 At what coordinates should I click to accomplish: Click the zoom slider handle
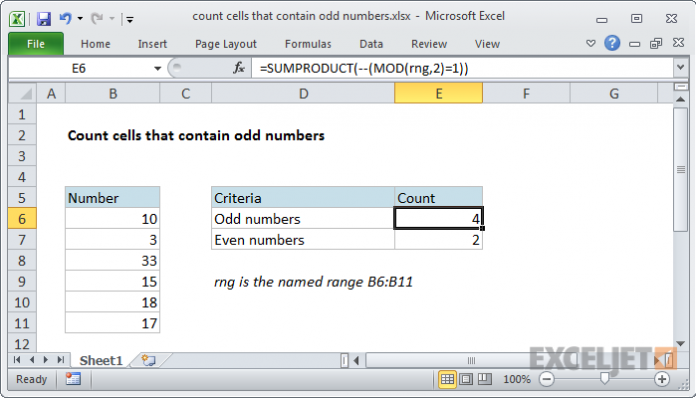point(604,378)
